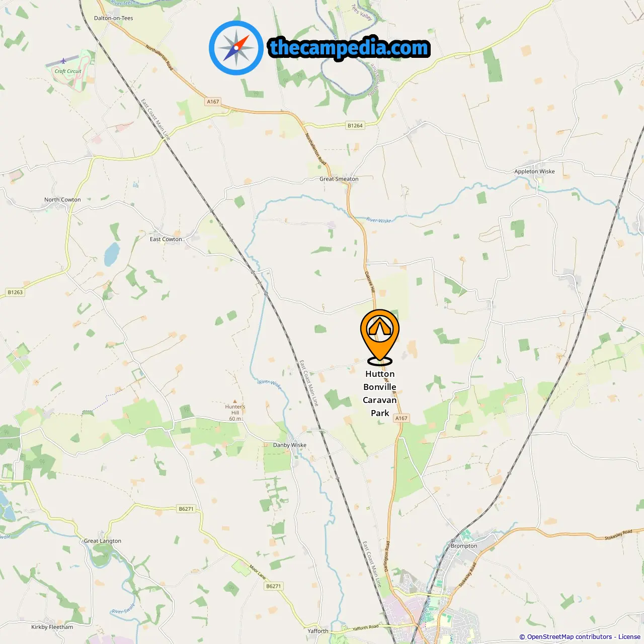Select the Great Smeaton village label
This screenshot has width=644, height=644.
[x=339, y=179]
